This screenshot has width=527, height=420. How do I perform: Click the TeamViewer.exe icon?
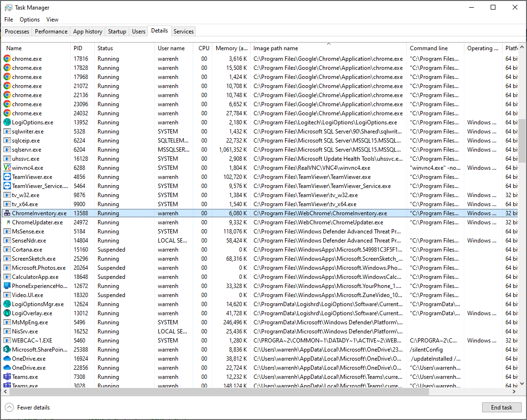click(7, 177)
